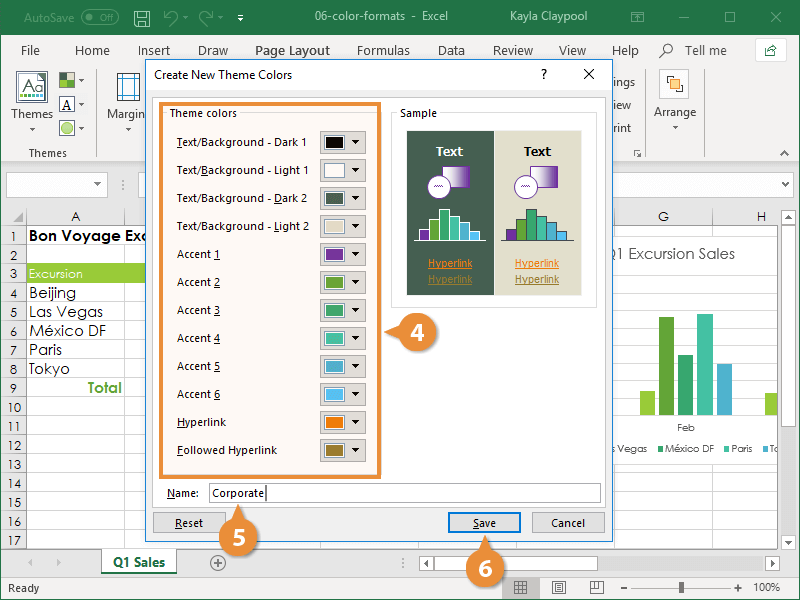
Task: Undo the last action
Action: coord(169,16)
